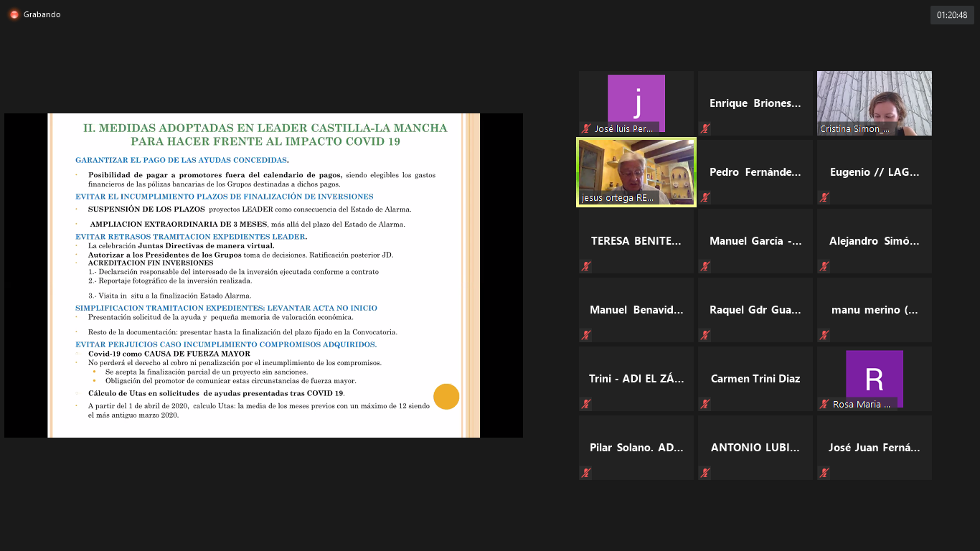
Task: Select Carmen Trini Diaz participant tile
Action: click(755, 379)
